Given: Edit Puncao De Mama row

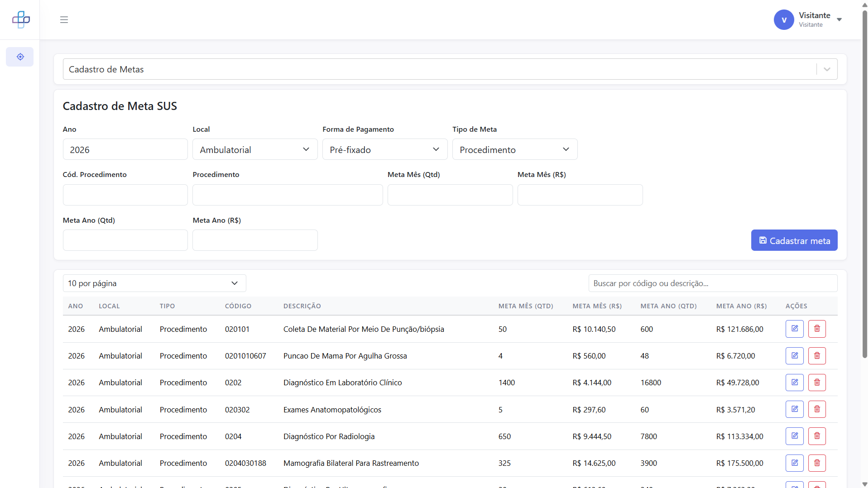Looking at the screenshot, I should (x=794, y=356).
